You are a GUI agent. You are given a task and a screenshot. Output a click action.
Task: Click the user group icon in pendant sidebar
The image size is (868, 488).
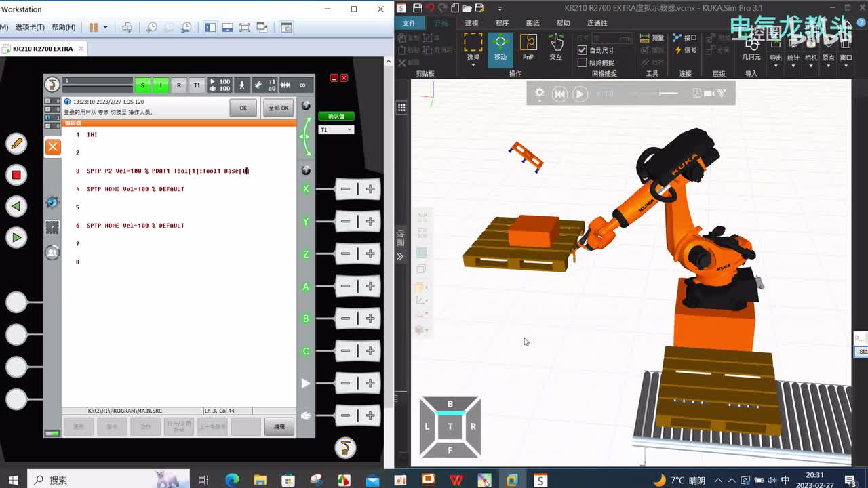[x=52, y=253]
